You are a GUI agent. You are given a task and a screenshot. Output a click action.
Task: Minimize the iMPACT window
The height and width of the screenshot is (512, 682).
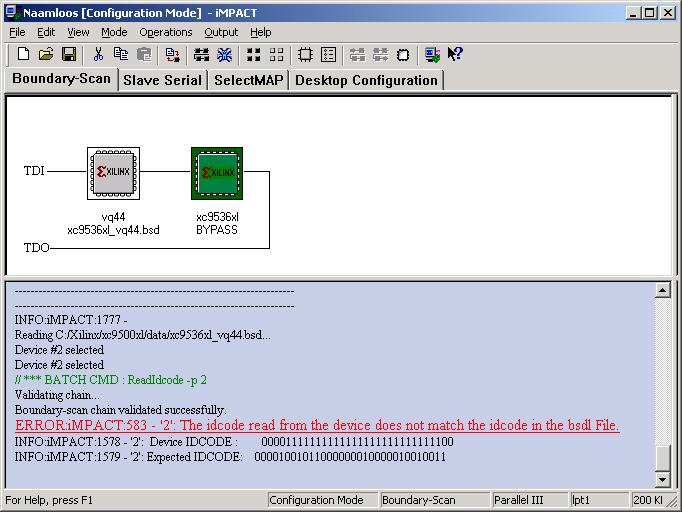(x=633, y=13)
